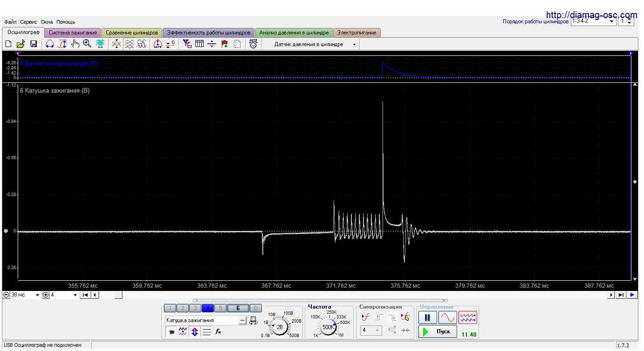The image size is (644, 351).
Task: Toggle channel 3 button
Action: (195, 308)
